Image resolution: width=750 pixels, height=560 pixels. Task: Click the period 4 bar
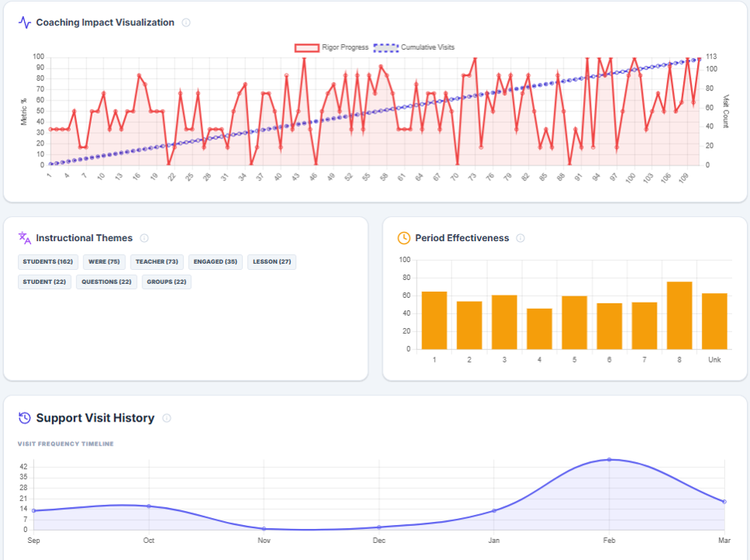click(539, 328)
